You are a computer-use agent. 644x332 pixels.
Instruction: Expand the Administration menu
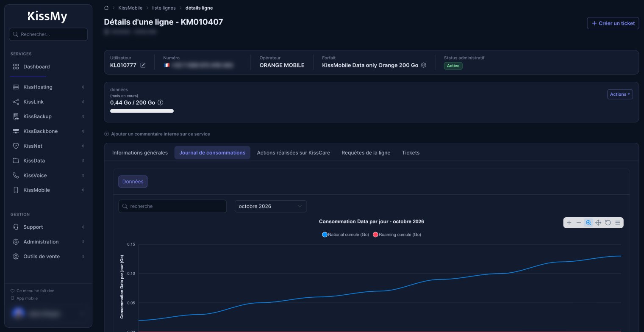48,242
